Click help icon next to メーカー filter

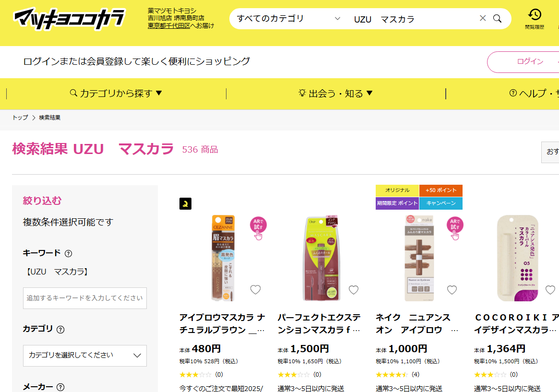pos(60,387)
